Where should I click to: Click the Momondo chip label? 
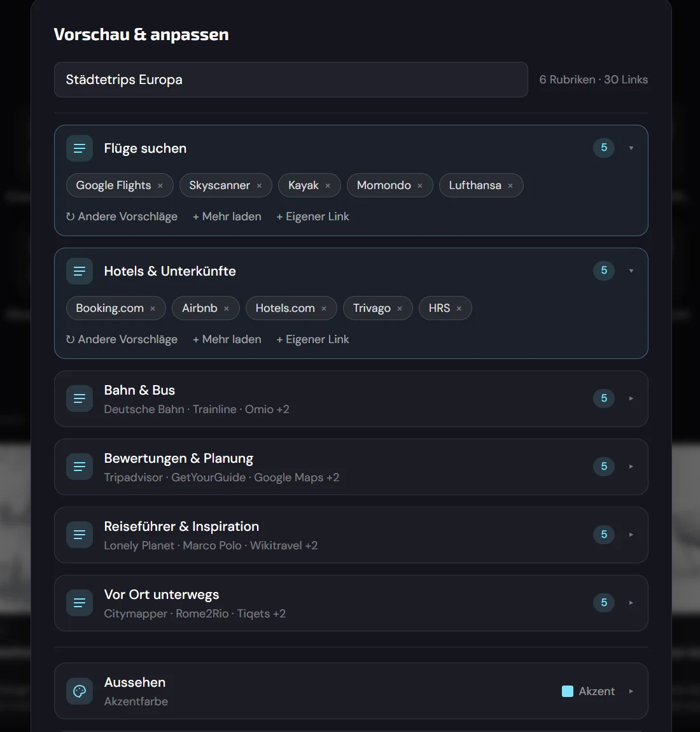click(384, 186)
